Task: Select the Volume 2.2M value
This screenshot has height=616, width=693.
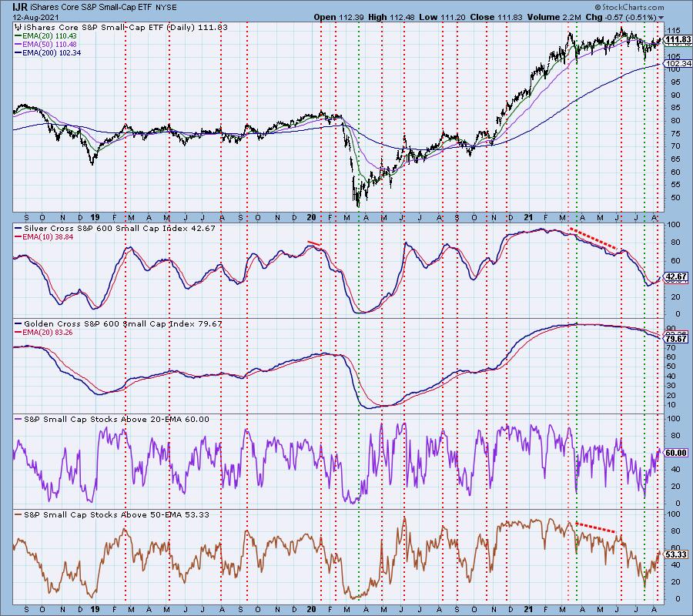Action: coord(554,17)
